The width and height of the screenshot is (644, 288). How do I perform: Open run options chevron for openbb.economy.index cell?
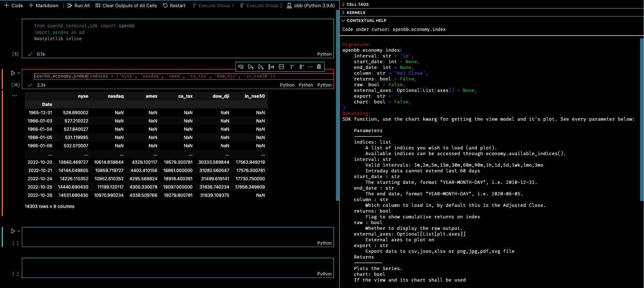19,73
